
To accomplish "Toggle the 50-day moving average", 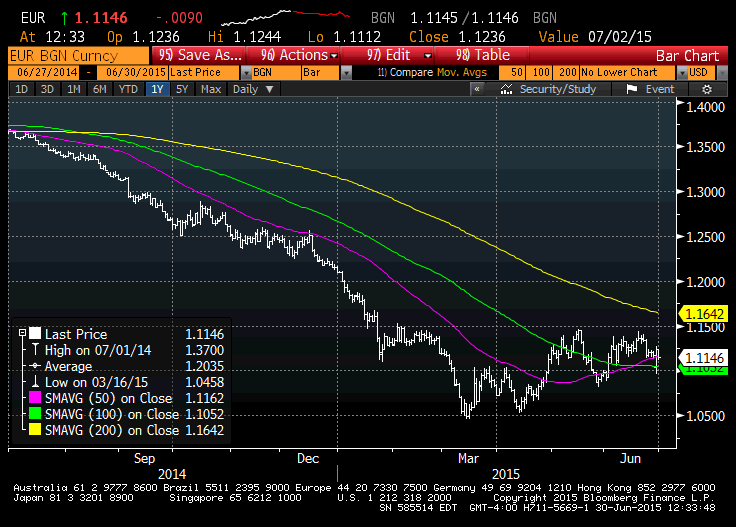I will coord(517,72).
